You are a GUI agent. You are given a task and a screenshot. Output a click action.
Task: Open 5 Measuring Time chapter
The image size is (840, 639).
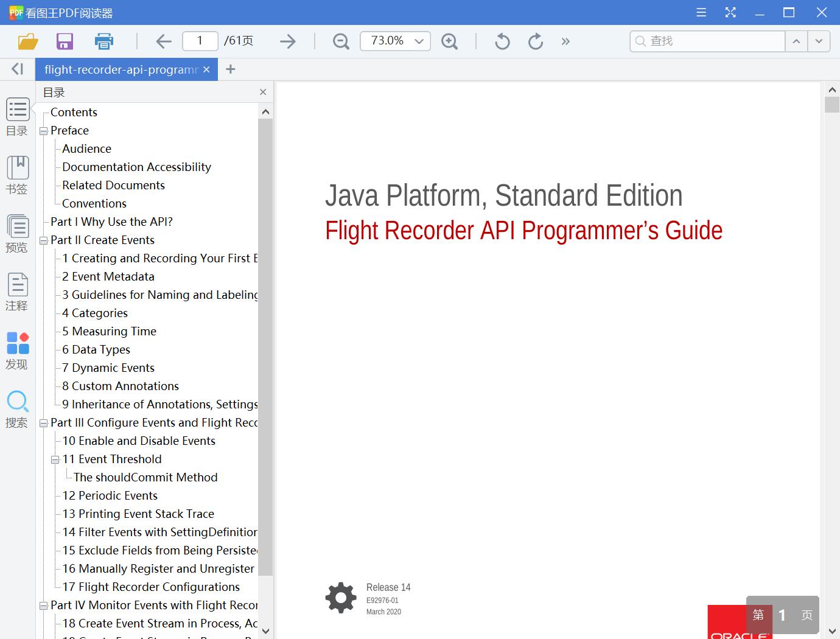(109, 331)
